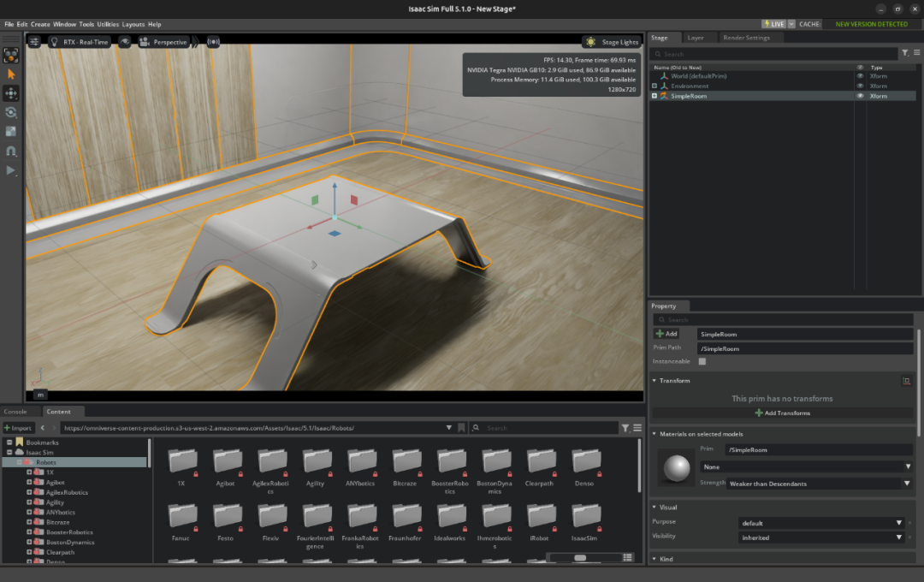
Task: Open the Create menu
Action: [40, 24]
